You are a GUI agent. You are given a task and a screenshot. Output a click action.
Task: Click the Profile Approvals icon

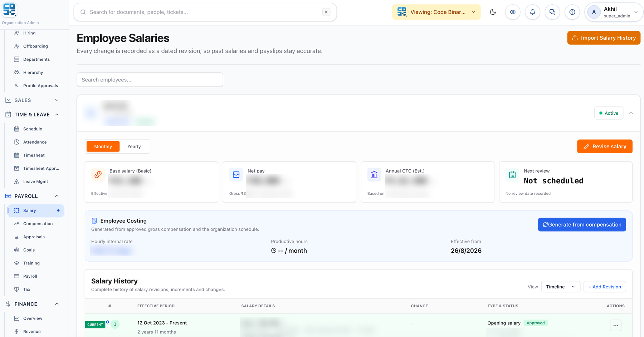(16, 86)
